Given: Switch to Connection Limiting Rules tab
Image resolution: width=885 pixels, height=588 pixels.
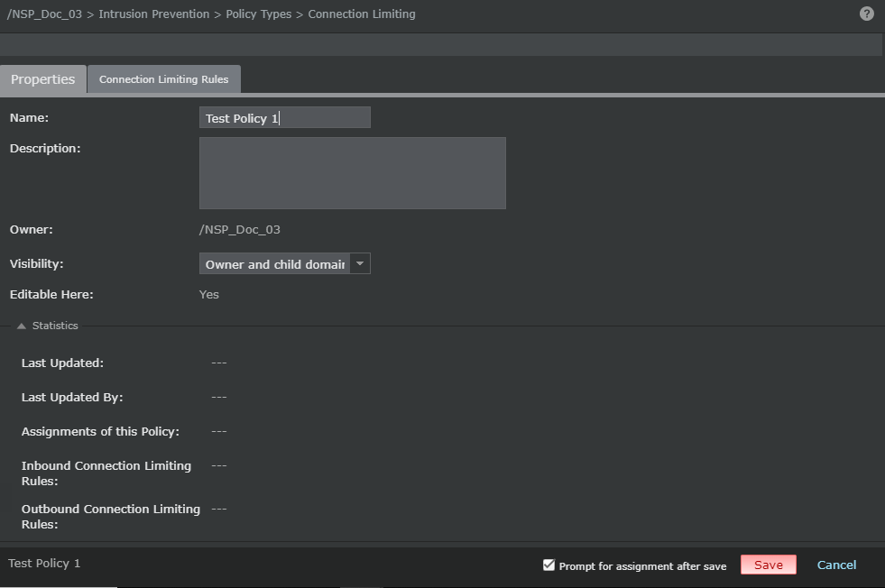Looking at the screenshot, I should point(163,79).
